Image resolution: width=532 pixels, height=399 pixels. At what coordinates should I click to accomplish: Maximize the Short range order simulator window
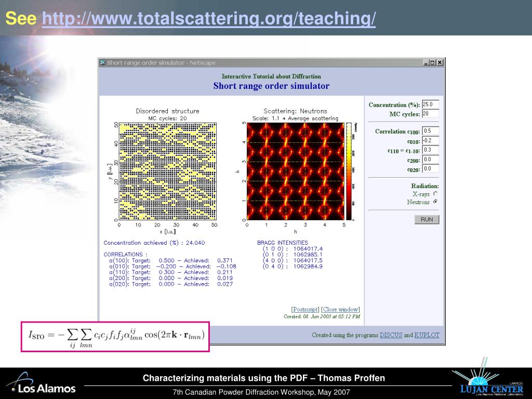click(433, 62)
